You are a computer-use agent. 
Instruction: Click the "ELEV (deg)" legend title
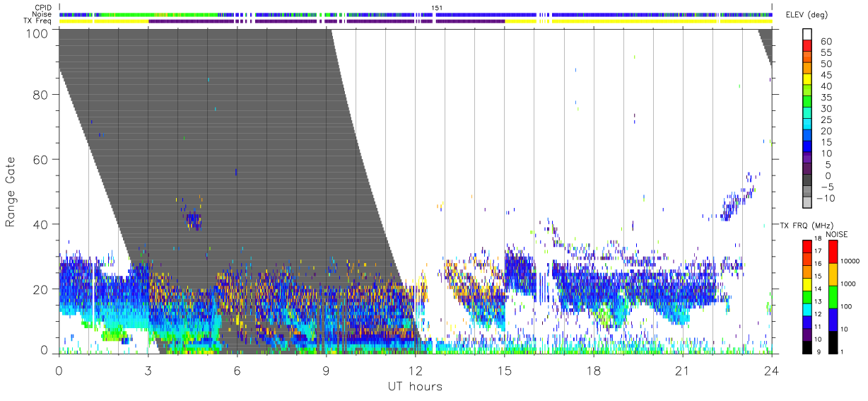[805, 15]
